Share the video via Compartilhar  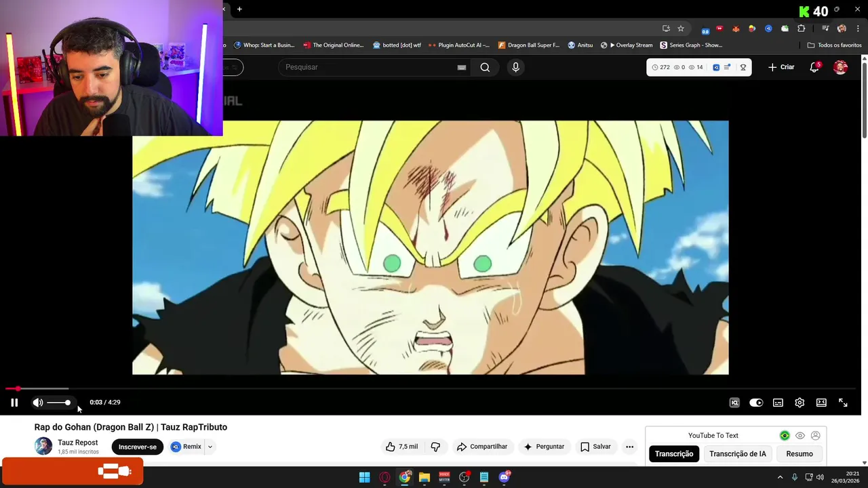482,447
